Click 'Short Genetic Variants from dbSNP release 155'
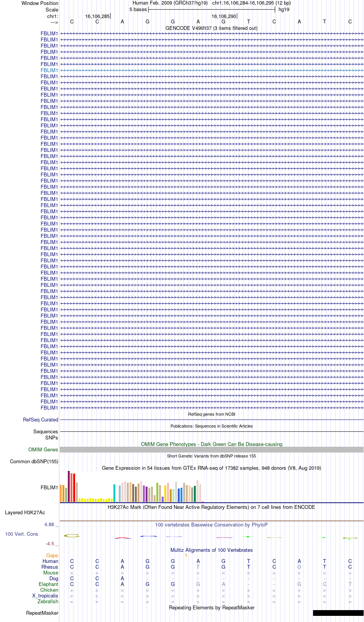Screen dimensions: 364x622 click(x=212, y=456)
